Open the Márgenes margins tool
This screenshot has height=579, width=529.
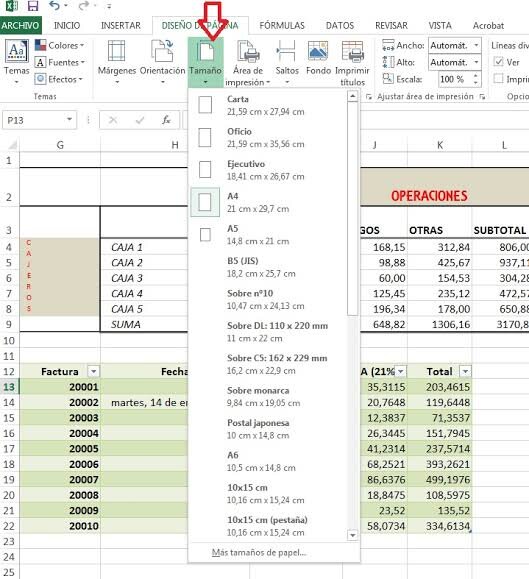point(117,61)
